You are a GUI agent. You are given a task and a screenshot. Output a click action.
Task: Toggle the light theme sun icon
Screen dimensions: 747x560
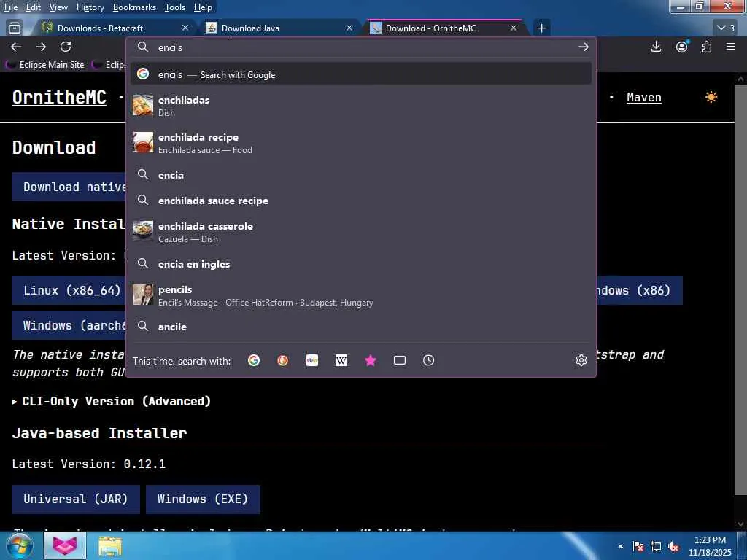pyautogui.click(x=711, y=97)
